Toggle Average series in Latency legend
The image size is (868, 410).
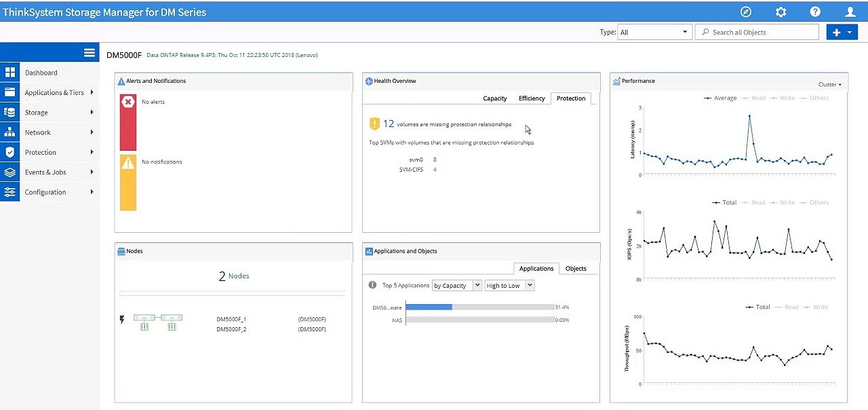720,98
